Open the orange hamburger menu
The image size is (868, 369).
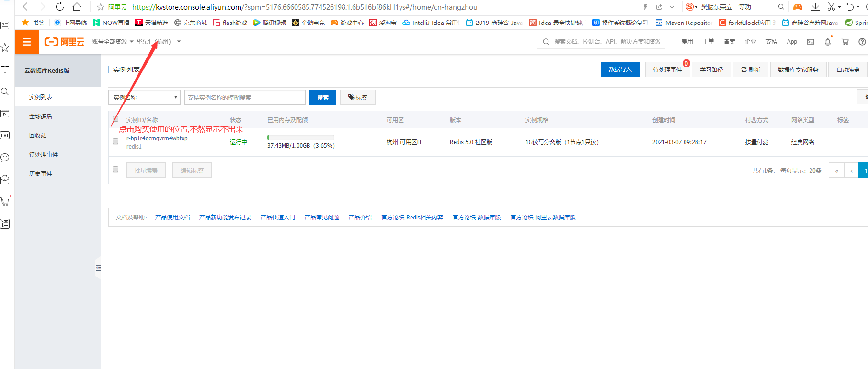click(27, 42)
